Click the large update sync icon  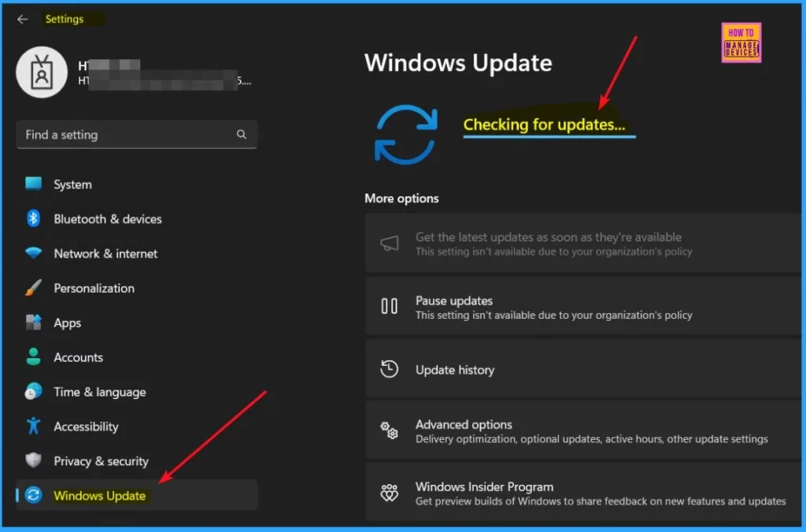[406, 135]
